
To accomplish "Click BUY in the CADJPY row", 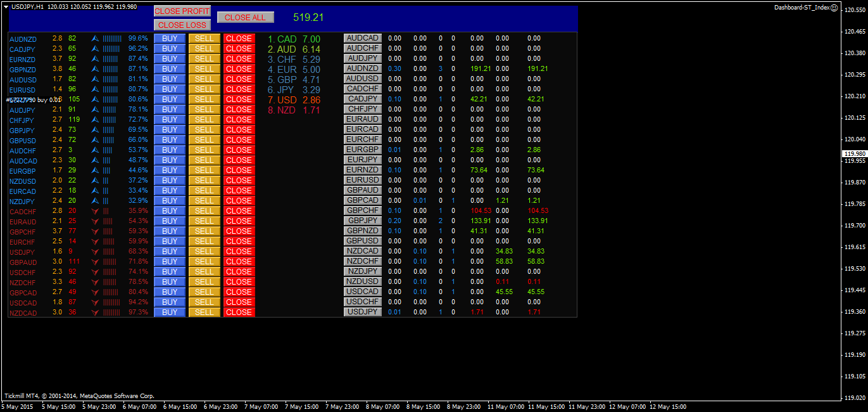I will pyautogui.click(x=170, y=49).
